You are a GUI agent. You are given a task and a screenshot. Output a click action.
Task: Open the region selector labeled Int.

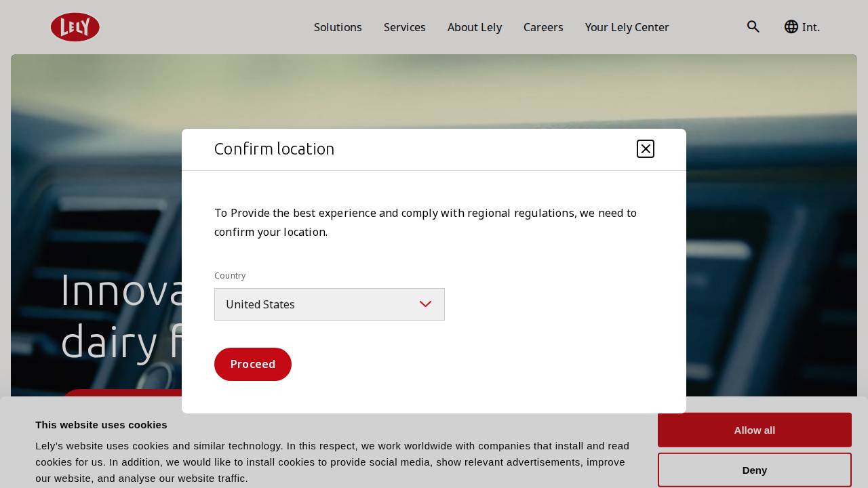tap(802, 27)
